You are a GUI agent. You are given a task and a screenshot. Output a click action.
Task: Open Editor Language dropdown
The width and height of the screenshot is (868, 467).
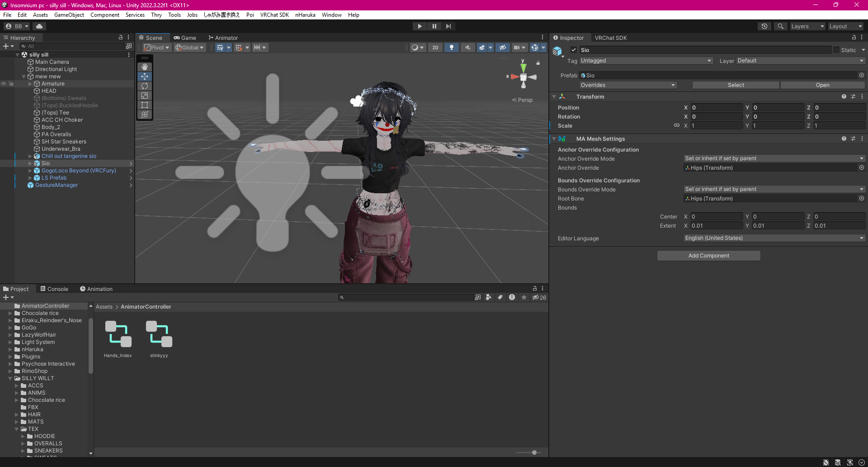(x=774, y=238)
